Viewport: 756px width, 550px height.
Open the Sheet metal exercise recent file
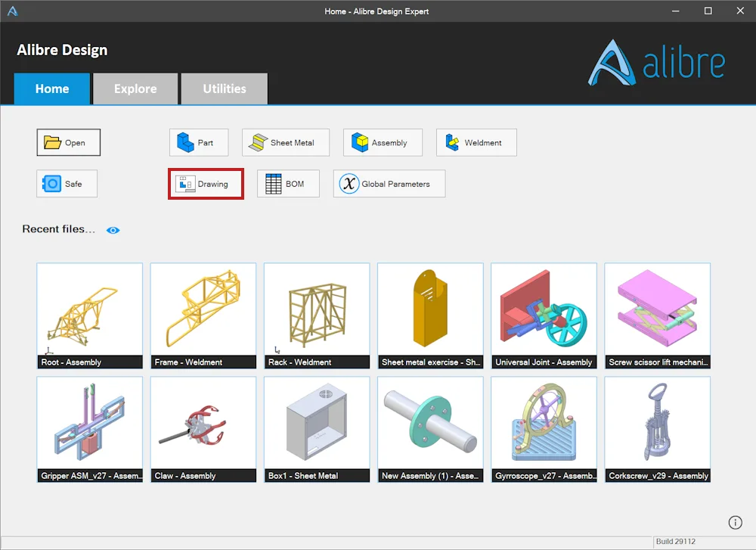pyautogui.click(x=431, y=316)
